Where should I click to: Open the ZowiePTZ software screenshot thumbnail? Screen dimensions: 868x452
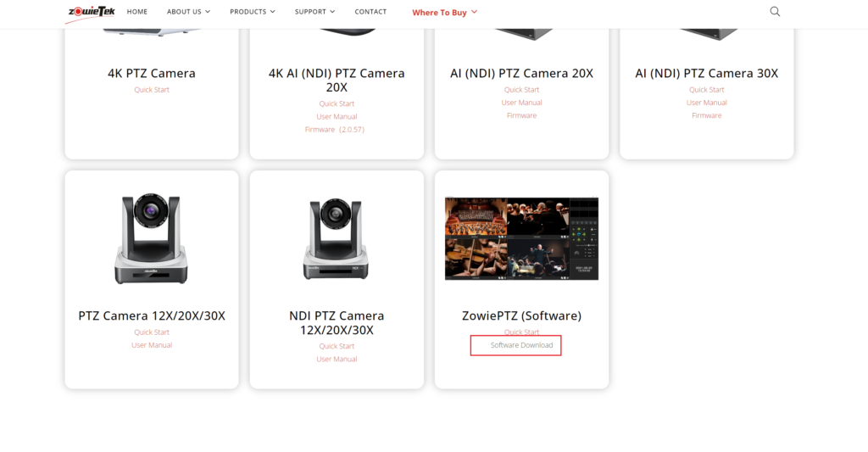point(521,238)
